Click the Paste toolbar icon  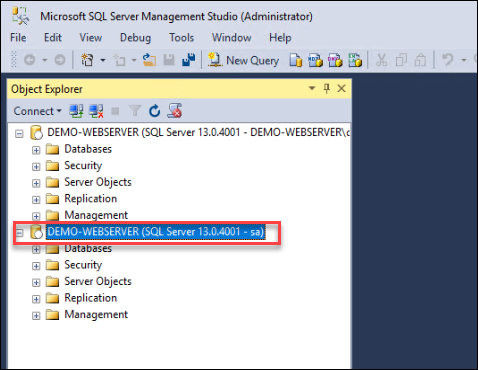pos(420,60)
